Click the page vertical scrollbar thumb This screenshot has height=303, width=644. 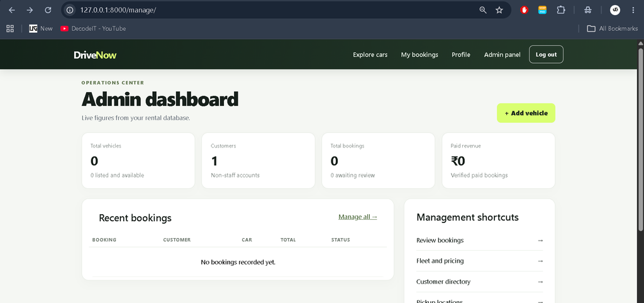640,140
